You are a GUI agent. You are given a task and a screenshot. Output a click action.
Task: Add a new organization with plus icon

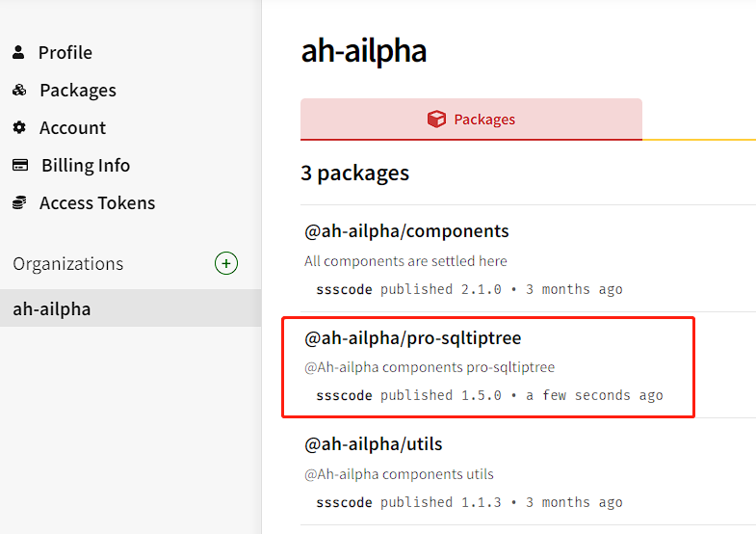tap(226, 263)
